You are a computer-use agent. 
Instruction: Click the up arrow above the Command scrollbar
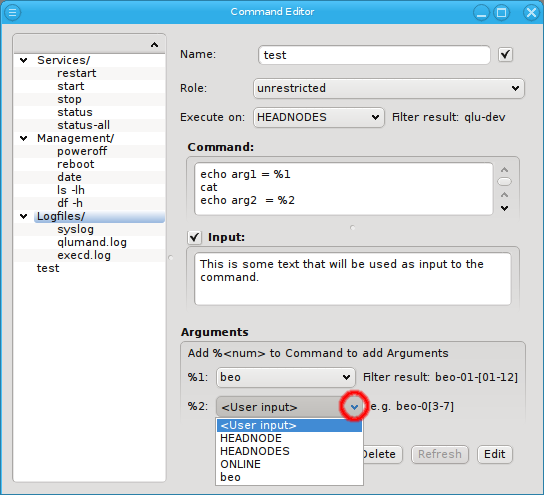(x=504, y=170)
